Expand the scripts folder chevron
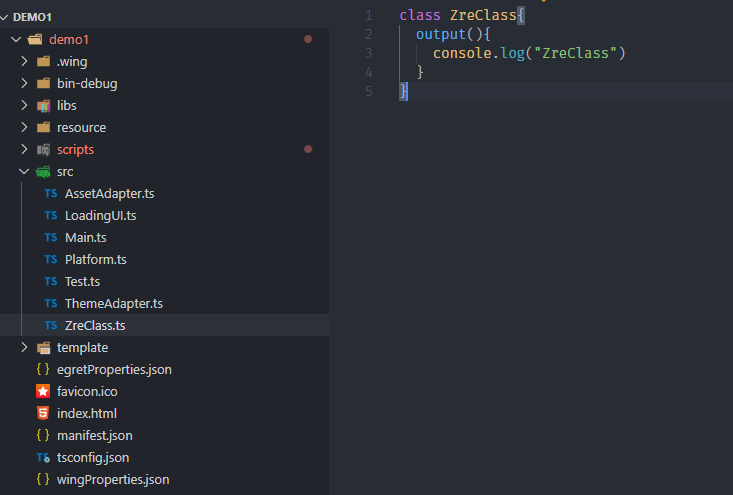This screenshot has height=495, width=733. [x=24, y=149]
